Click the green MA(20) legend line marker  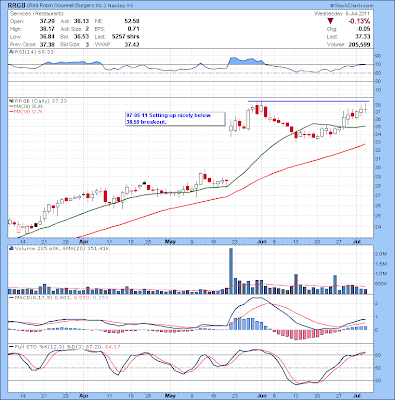click(x=11, y=106)
